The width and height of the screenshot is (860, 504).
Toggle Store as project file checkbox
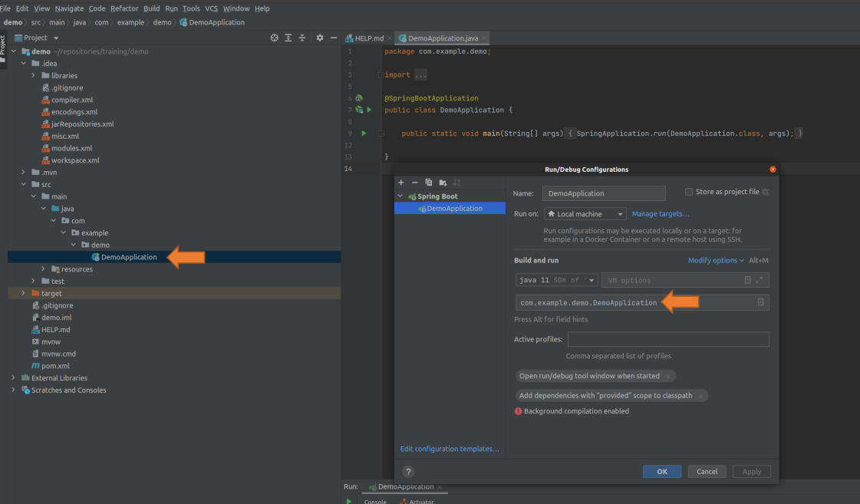pos(689,192)
